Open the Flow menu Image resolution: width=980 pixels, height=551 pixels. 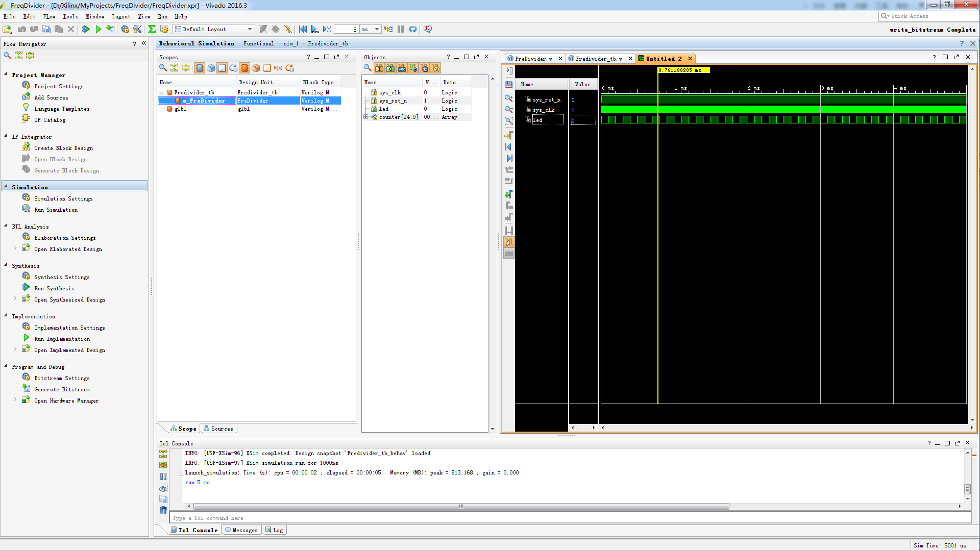pos(49,16)
